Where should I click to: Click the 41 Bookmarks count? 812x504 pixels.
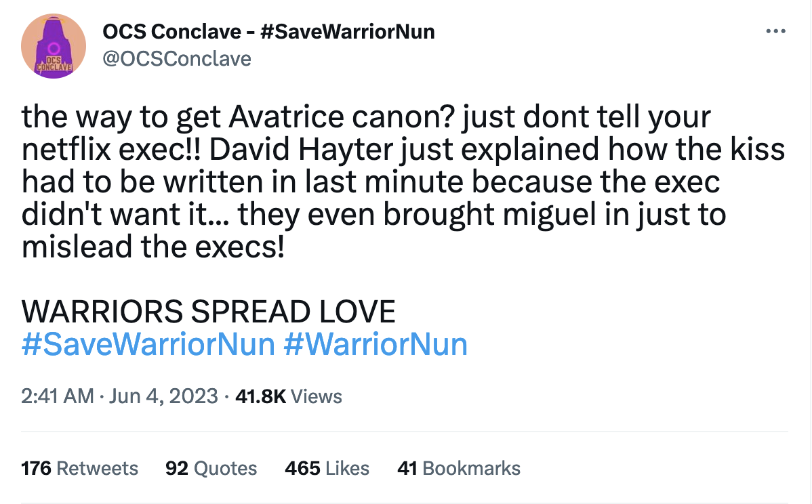(459, 468)
